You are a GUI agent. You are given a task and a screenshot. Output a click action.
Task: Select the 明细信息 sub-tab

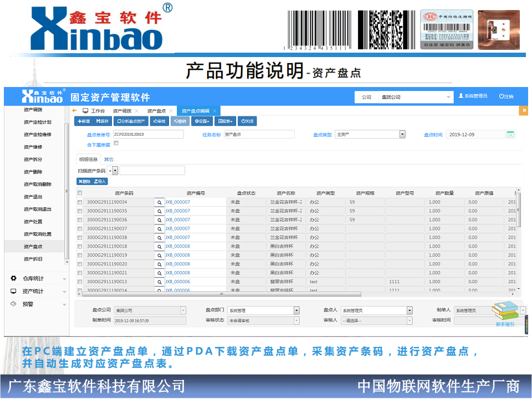(x=88, y=159)
